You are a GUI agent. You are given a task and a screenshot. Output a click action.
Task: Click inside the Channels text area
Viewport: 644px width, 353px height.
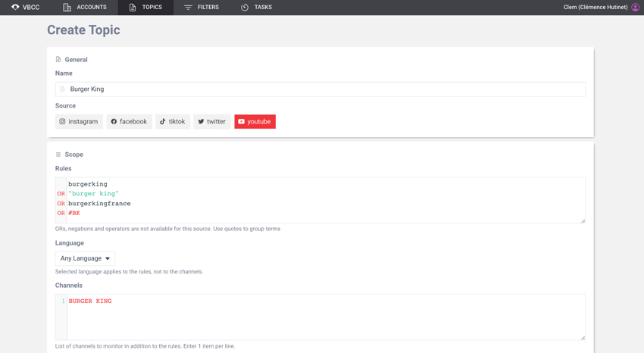(320, 317)
